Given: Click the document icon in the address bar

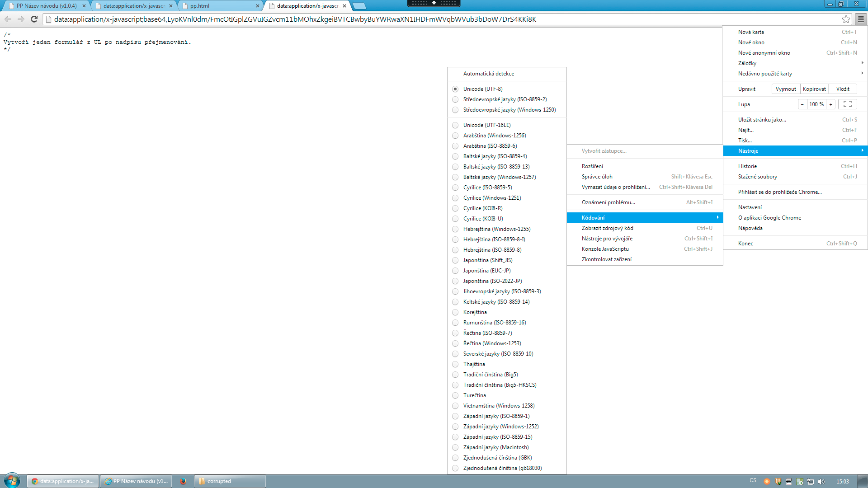Looking at the screenshot, I should pos(47,19).
